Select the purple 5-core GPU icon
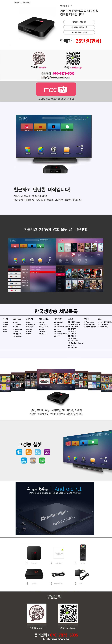The height and width of the screenshot is (644, 112). click(x=47, y=452)
